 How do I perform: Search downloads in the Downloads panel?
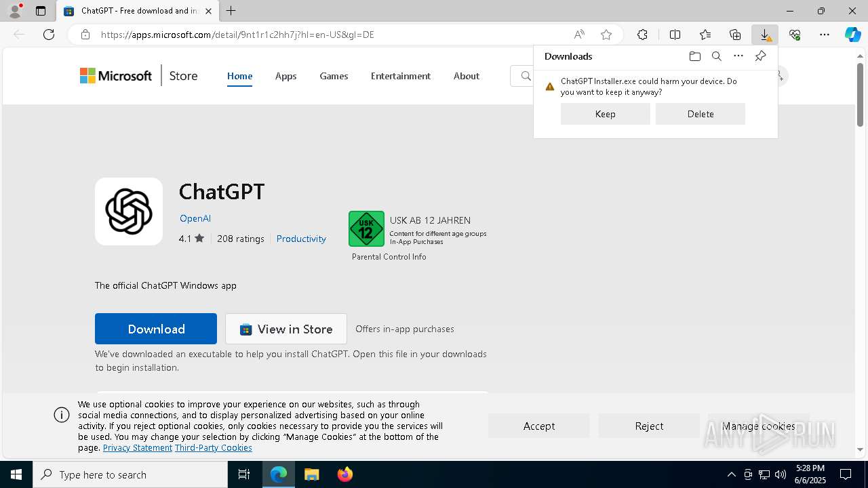pyautogui.click(x=717, y=56)
